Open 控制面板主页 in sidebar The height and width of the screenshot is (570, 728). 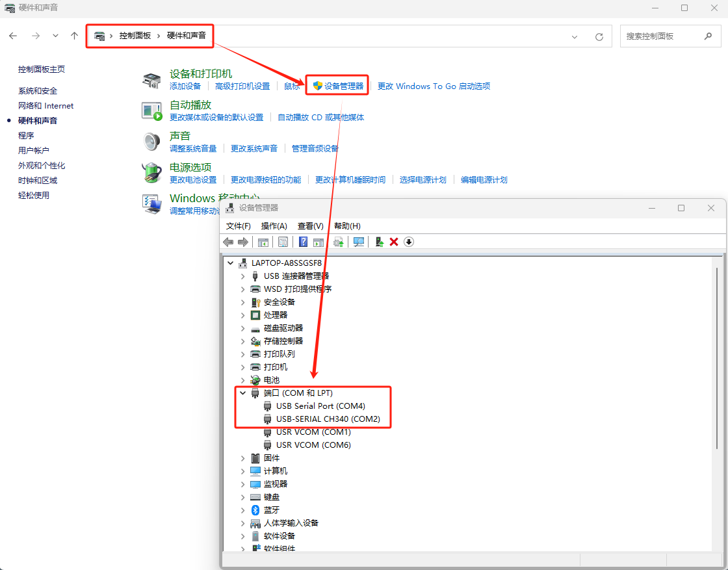tap(42, 69)
